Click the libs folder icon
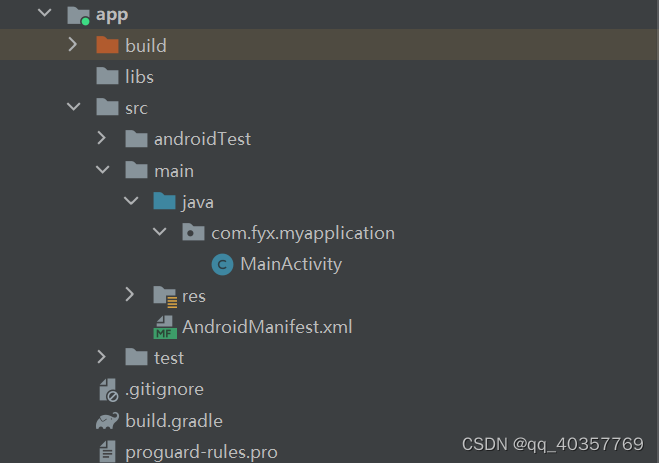659x463 pixels. point(107,76)
